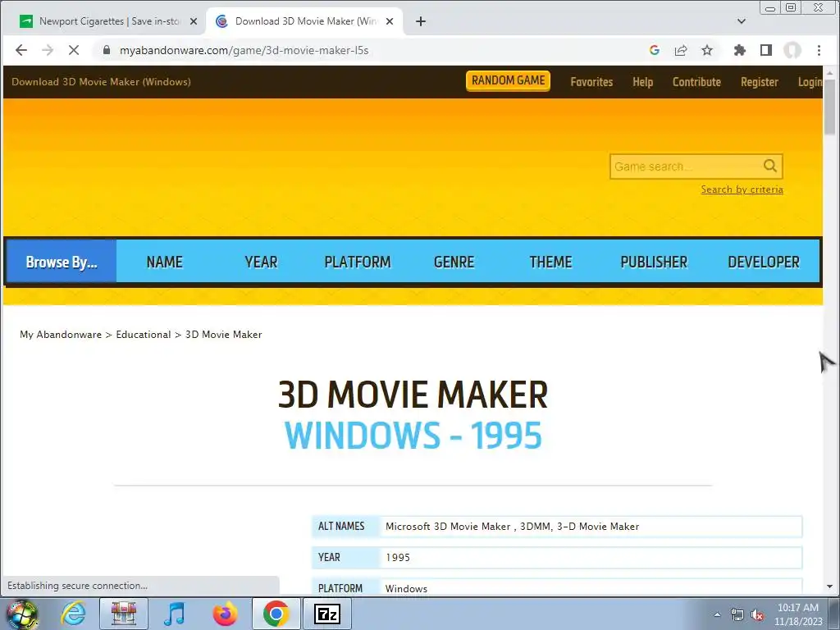Open the music note app in taskbar
This screenshot has height=630, width=840.
click(175, 614)
